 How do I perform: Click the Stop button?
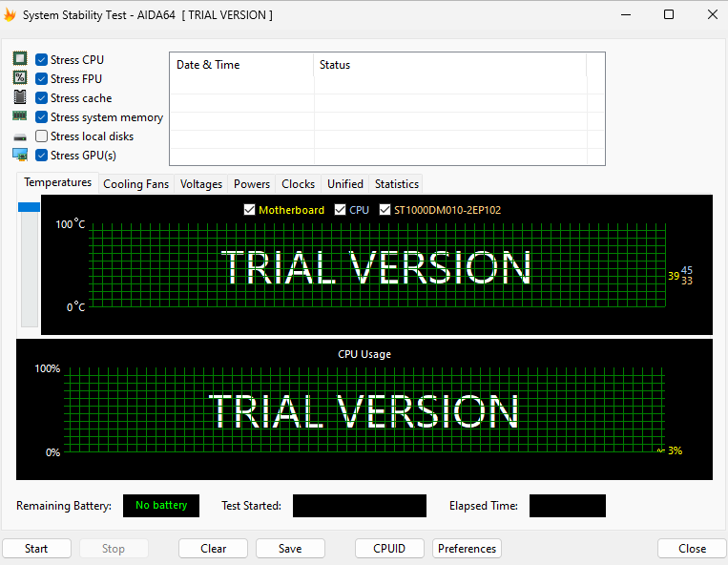pyautogui.click(x=114, y=548)
